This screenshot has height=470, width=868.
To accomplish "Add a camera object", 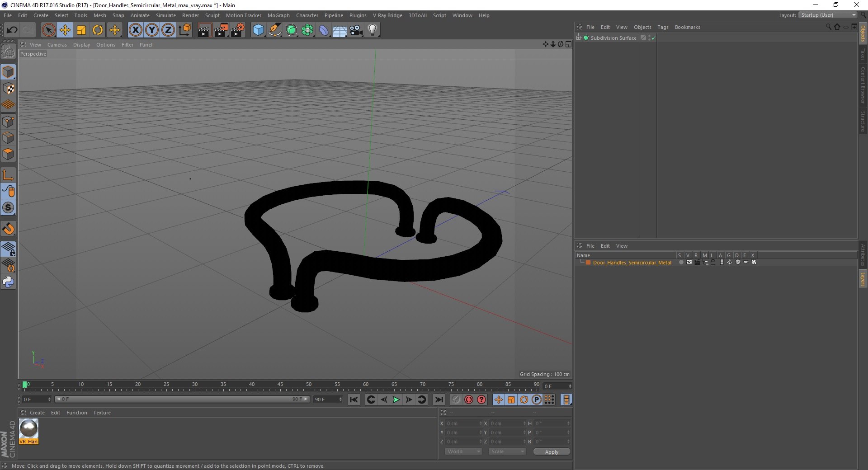I will point(356,30).
